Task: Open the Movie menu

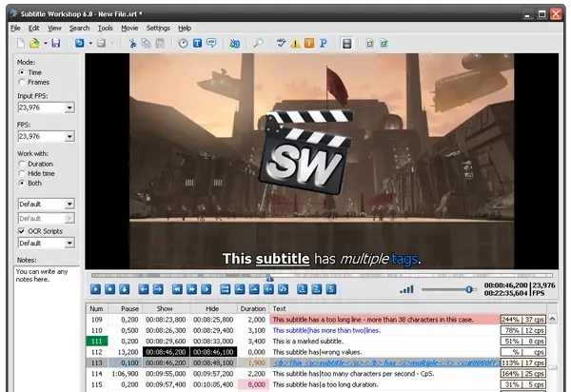Action: pos(130,29)
